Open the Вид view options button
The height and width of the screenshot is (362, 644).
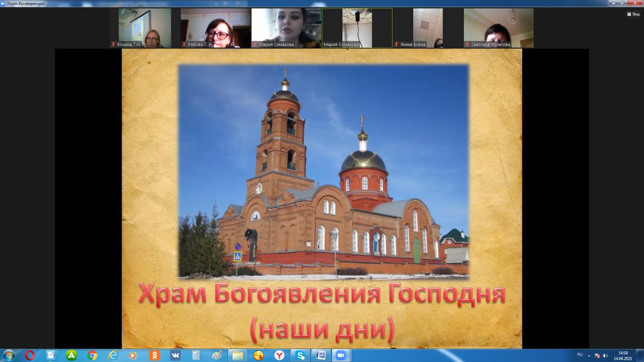pos(633,14)
